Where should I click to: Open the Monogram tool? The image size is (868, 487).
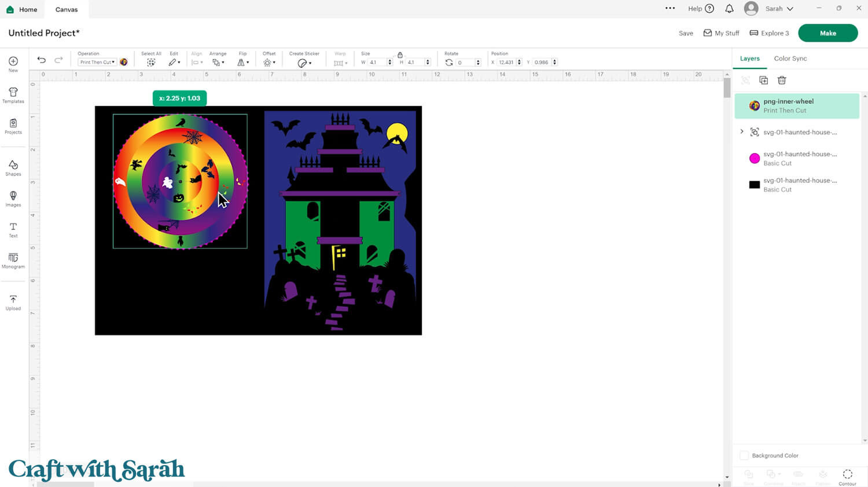13,261
